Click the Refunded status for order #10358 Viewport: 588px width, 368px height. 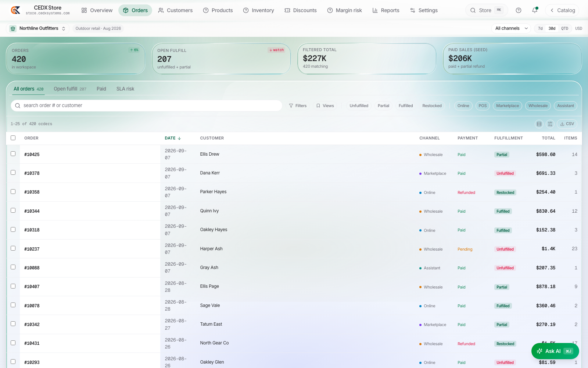pos(466,192)
